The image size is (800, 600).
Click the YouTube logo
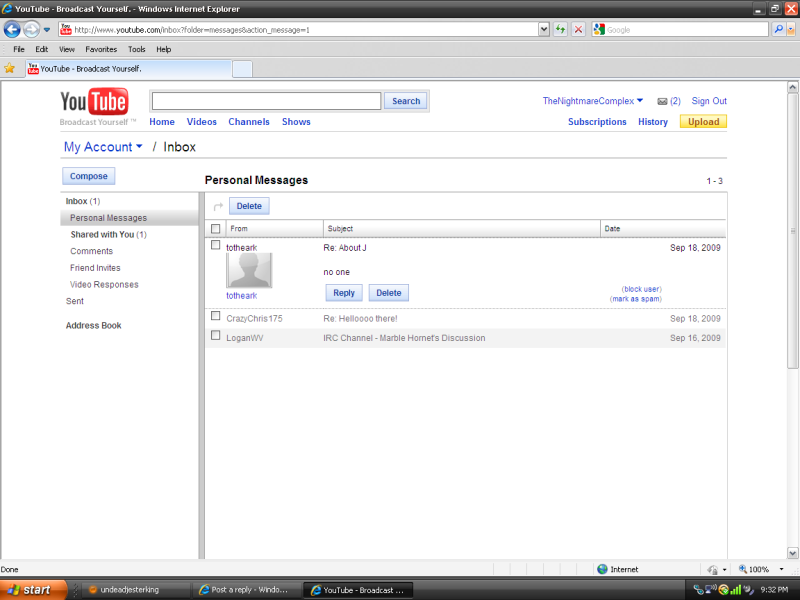tap(94, 102)
